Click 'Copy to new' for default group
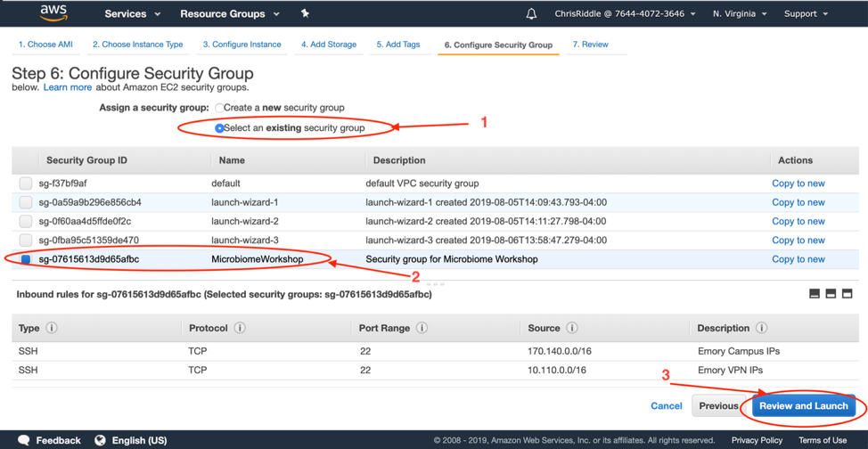Image resolution: width=868 pixels, height=449 pixels. click(798, 184)
